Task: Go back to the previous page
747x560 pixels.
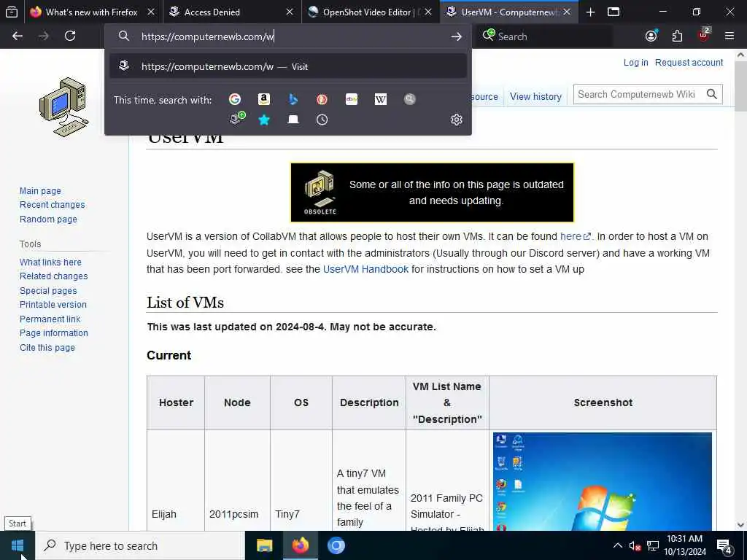Action: click(x=18, y=36)
